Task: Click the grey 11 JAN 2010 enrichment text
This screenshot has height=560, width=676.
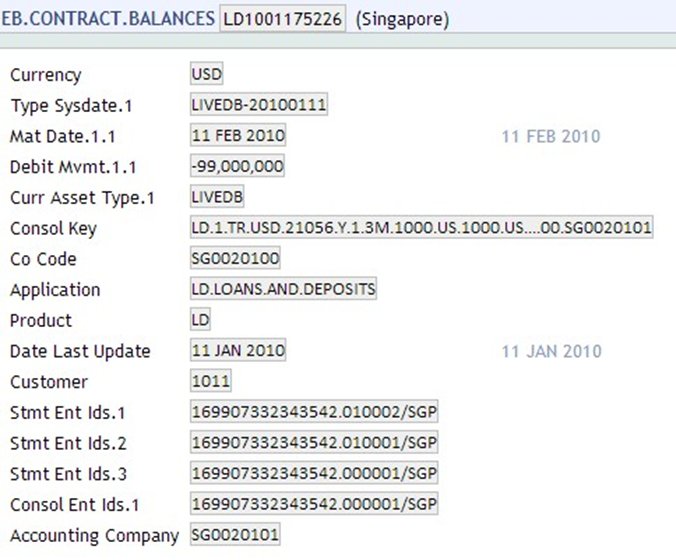Action: [x=550, y=351]
